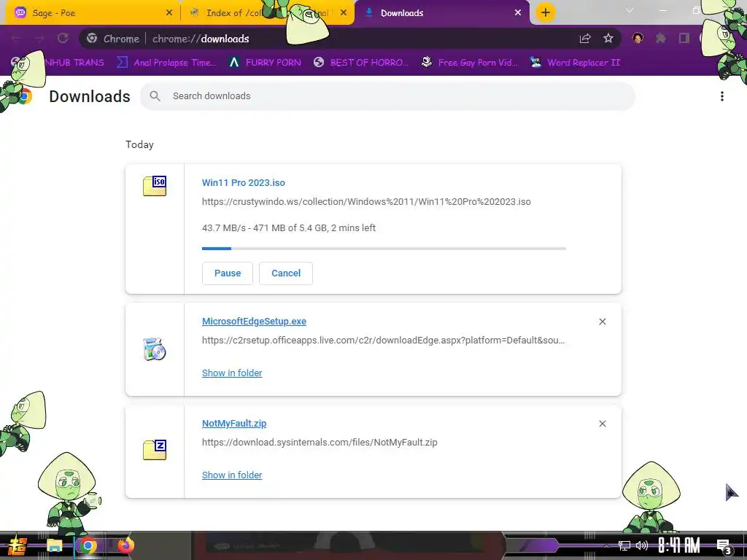Image resolution: width=747 pixels, height=560 pixels.
Task: Open MicrosoftEdgeSetup.exe file link
Action: [x=254, y=322]
